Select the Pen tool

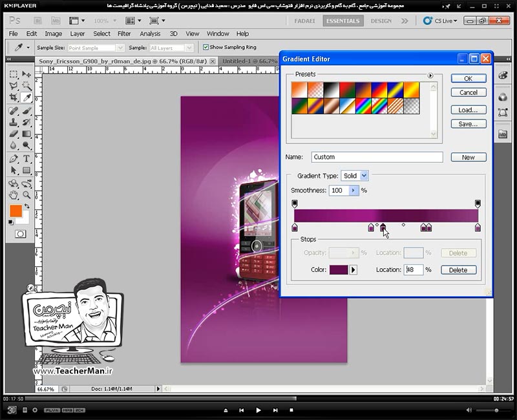tap(14, 158)
